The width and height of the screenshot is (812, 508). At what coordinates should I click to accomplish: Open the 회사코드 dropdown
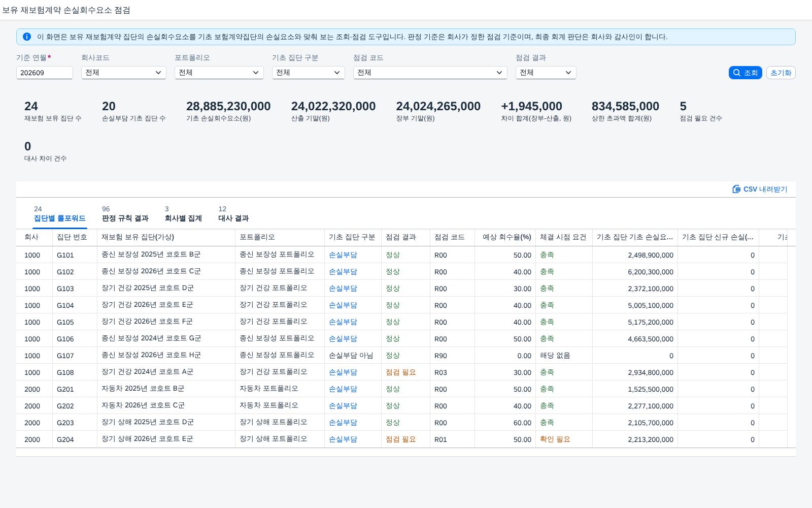124,73
